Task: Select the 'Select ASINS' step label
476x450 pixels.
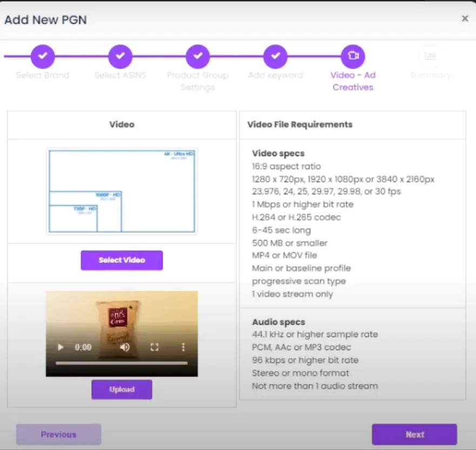Action: click(x=120, y=75)
